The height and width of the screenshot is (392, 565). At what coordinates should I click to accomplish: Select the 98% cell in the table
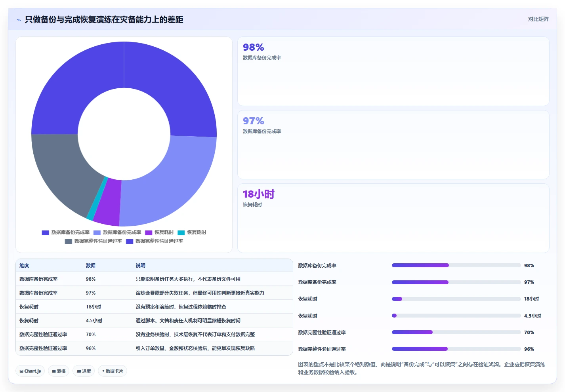91,279
